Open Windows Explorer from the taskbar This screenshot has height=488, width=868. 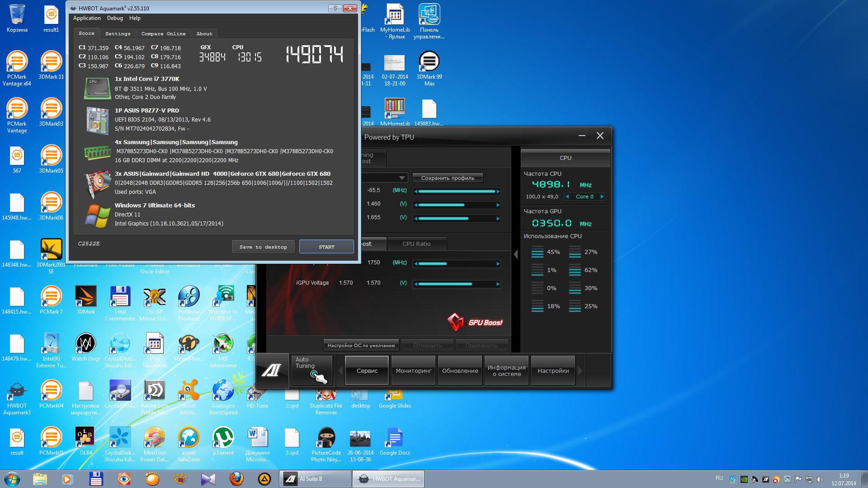tap(40, 479)
